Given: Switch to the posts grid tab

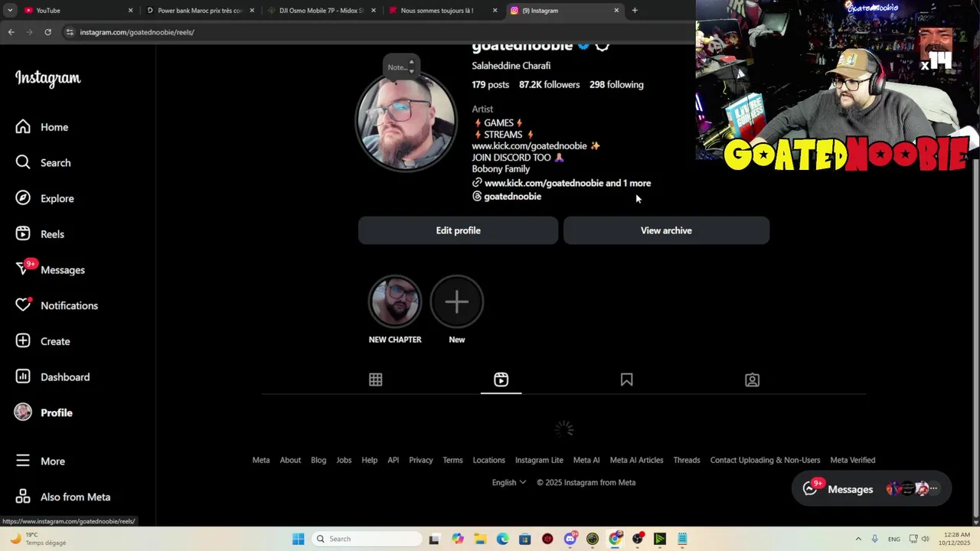Looking at the screenshot, I should point(375,380).
